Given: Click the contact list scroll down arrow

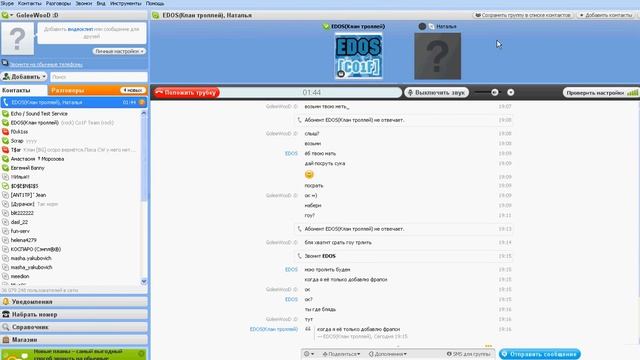Looking at the screenshot, I should (144, 282).
